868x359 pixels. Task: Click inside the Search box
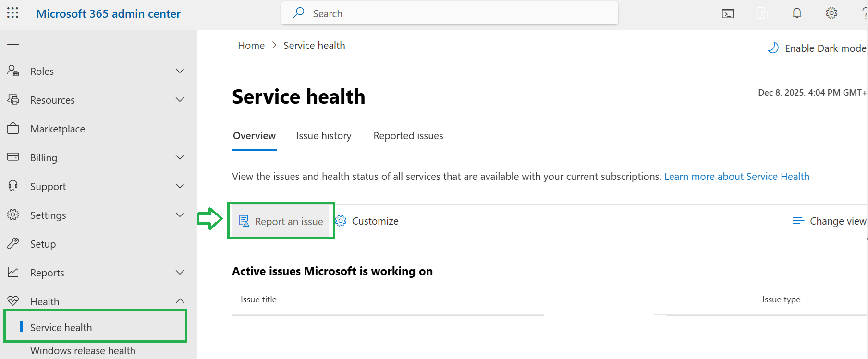coord(450,13)
